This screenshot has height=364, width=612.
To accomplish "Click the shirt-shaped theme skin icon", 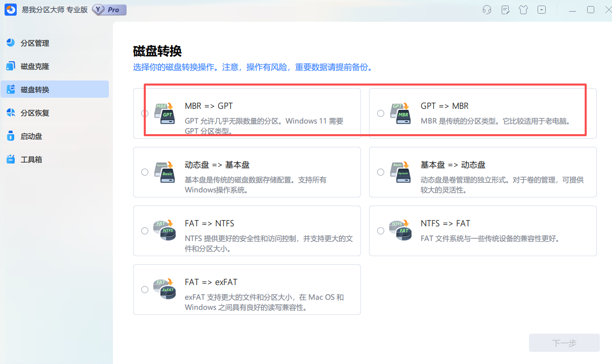I will pos(523,10).
